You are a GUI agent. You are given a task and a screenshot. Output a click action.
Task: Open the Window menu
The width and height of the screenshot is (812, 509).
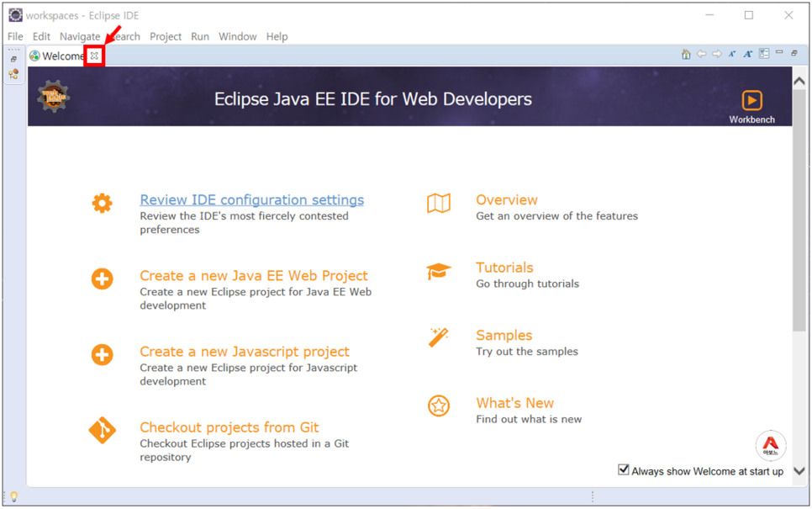coord(238,37)
